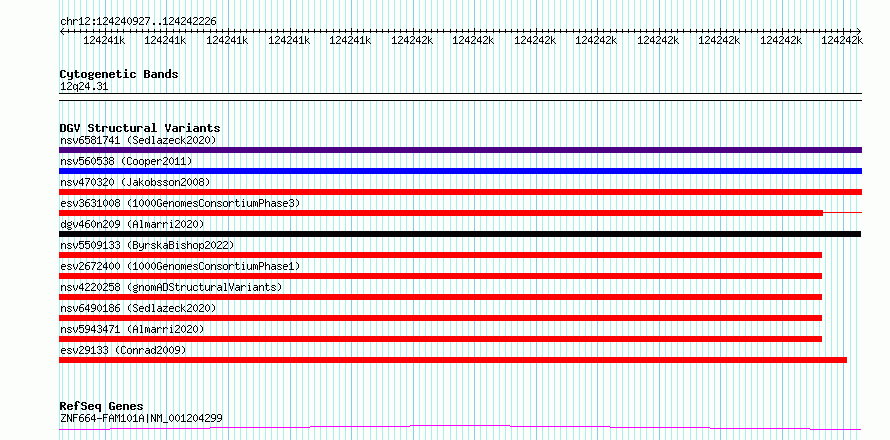Open variant dgv460n209 (Almarri2020) label
The height and width of the screenshot is (440, 890).
coord(132,224)
